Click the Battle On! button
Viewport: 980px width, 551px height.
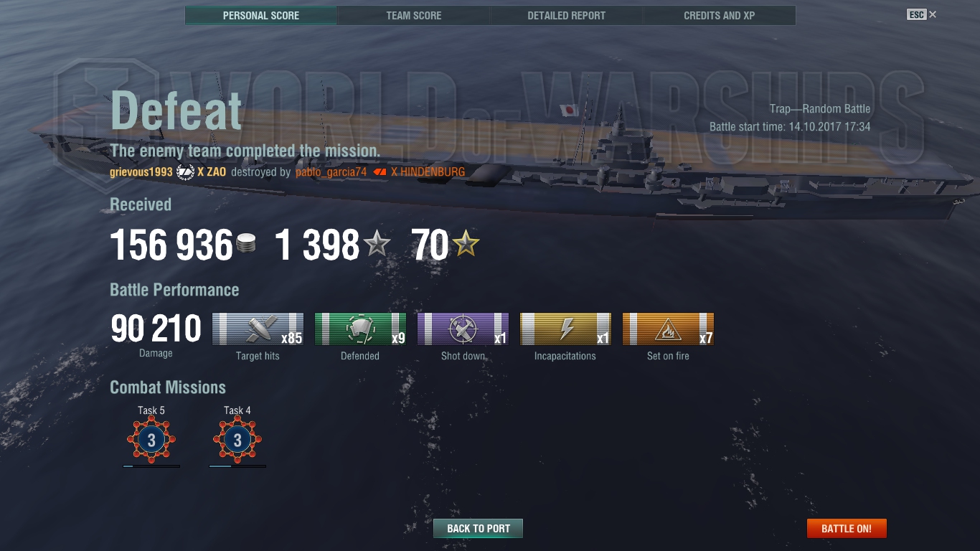coord(847,529)
